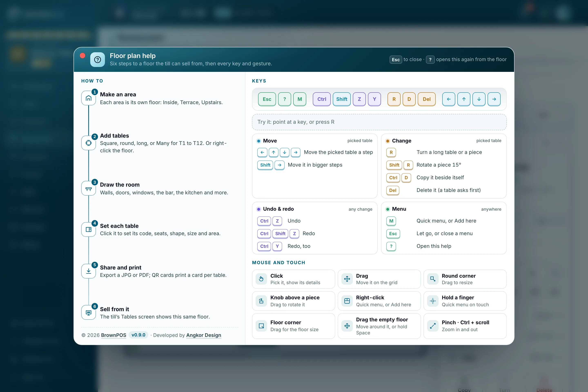Select the Shift key in keys row
The height and width of the screenshot is (392, 588).
point(342,99)
